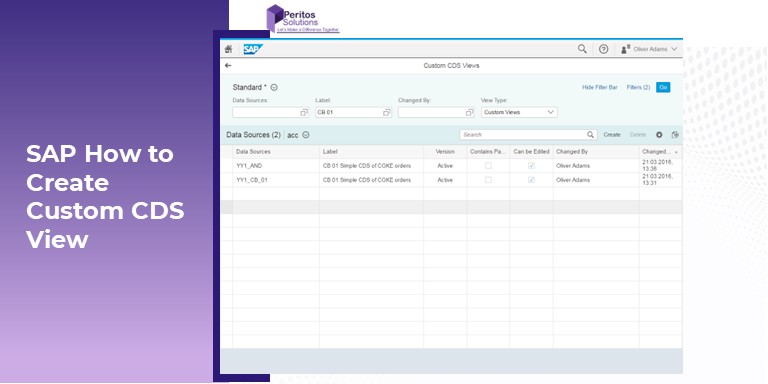Click the Peritos Solutions logo
The width and height of the screenshot is (768, 384).
tap(302, 19)
